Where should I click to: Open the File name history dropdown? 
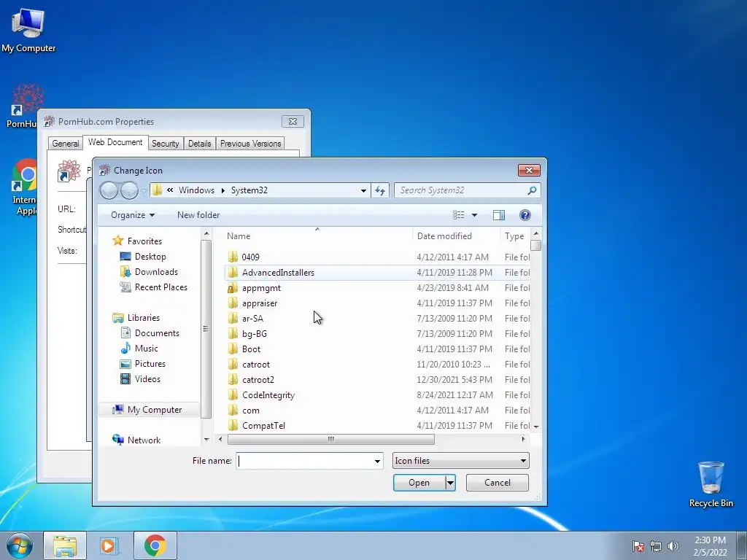(377, 461)
